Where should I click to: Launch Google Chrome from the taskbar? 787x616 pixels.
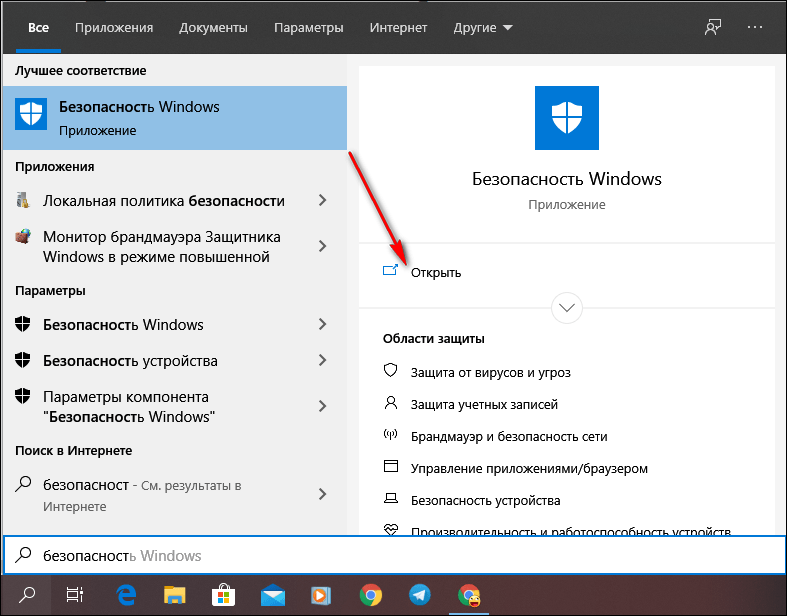coord(370,595)
